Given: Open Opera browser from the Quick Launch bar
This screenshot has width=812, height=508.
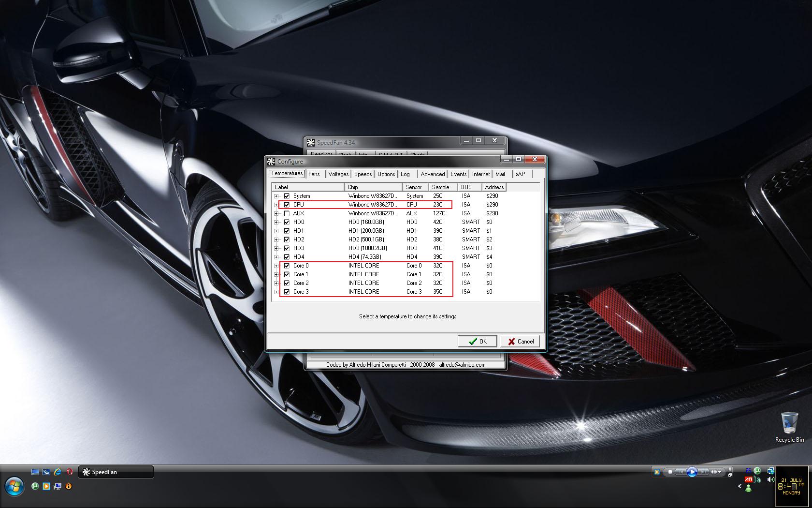Looking at the screenshot, I should (70, 471).
